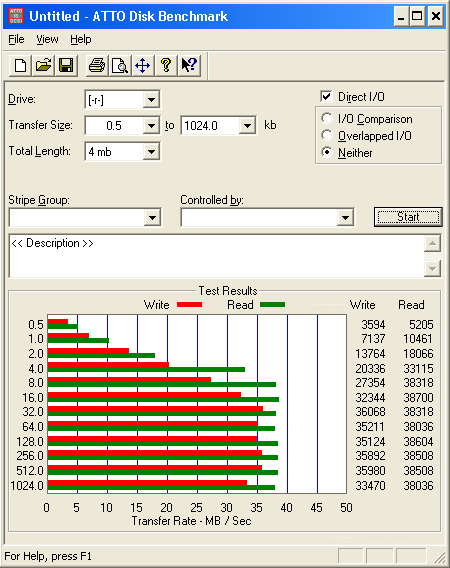The height and width of the screenshot is (568, 450).
Task: Click the read value 38700
Action: point(418,397)
